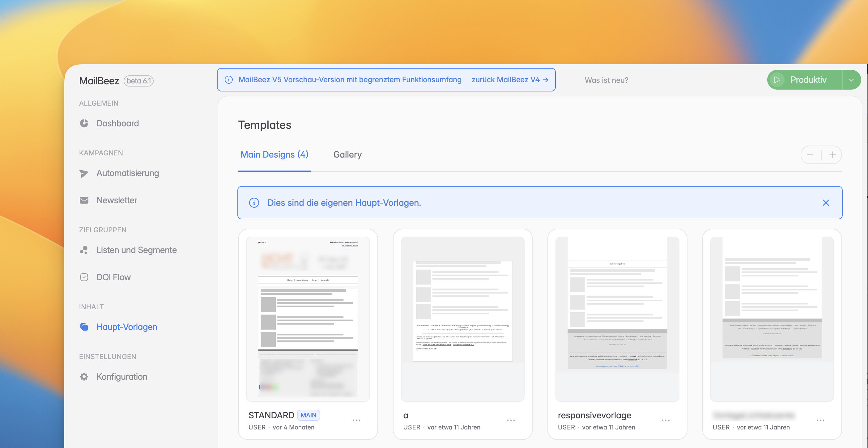Image resolution: width=868 pixels, height=448 pixels.
Task: Click the Listen und Segmente icon
Action: (x=84, y=250)
